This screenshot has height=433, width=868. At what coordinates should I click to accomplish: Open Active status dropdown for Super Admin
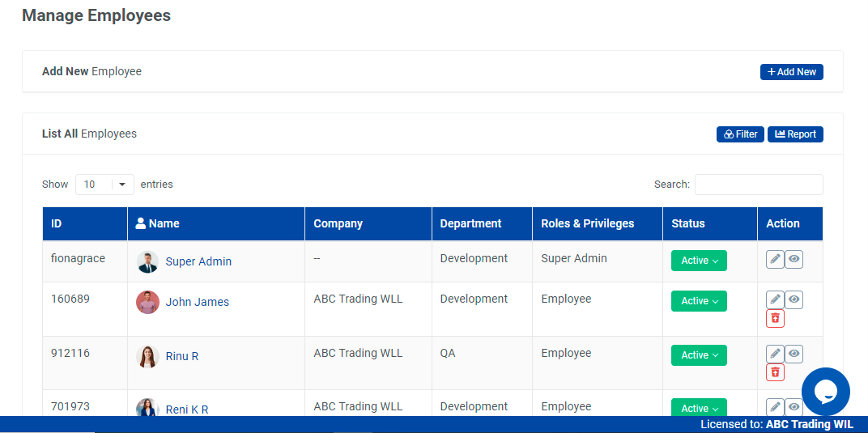[699, 261]
